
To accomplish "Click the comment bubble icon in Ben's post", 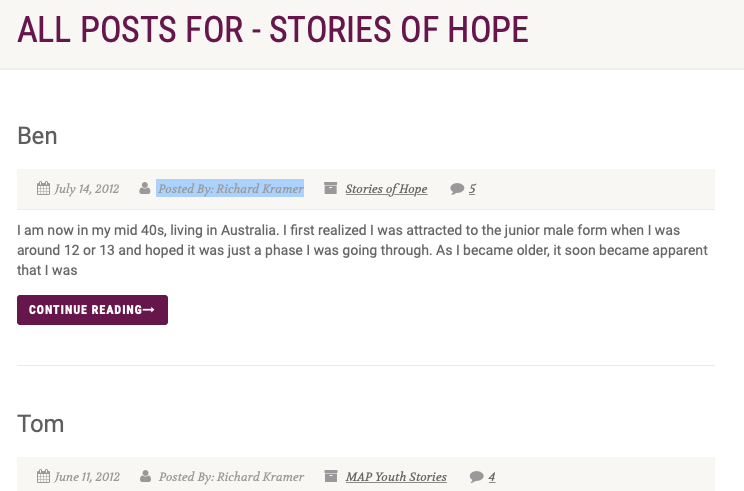I will pyautogui.click(x=457, y=188).
